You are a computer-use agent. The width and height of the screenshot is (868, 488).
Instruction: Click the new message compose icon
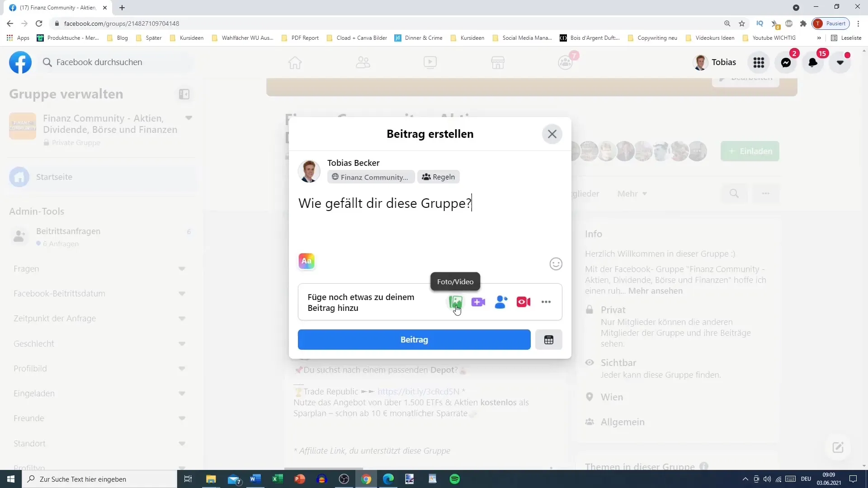click(838, 447)
